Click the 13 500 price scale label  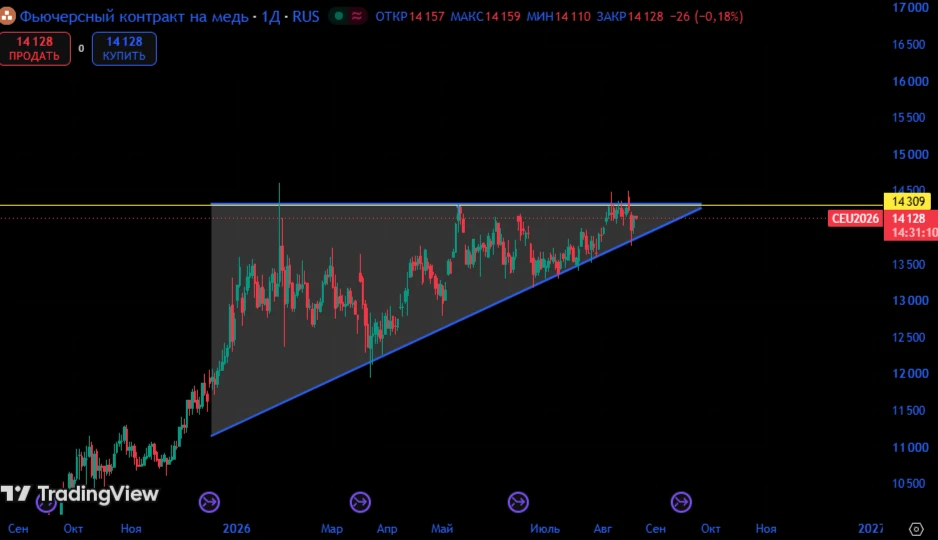pos(909,264)
